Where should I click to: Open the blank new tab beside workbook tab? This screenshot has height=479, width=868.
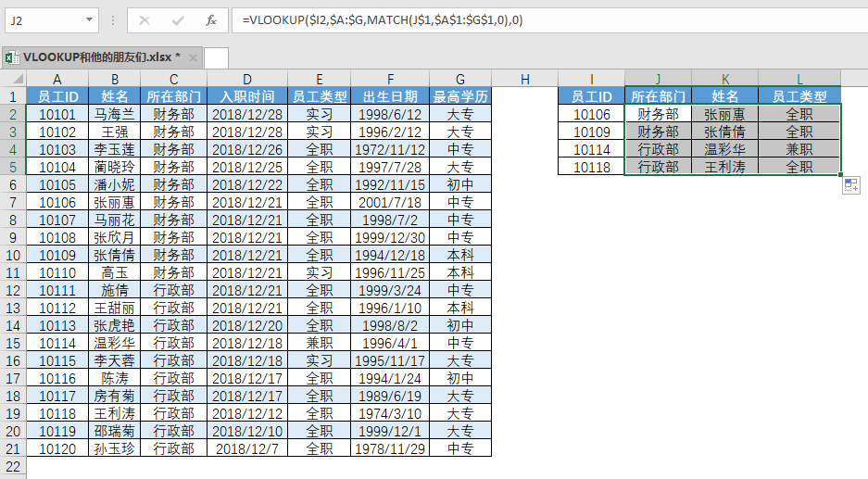(216, 57)
